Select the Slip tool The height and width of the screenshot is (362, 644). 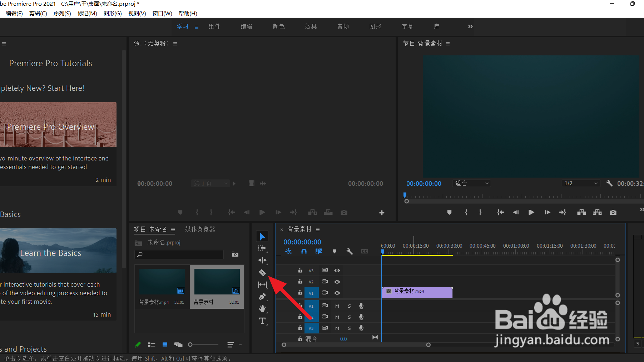pos(262,284)
